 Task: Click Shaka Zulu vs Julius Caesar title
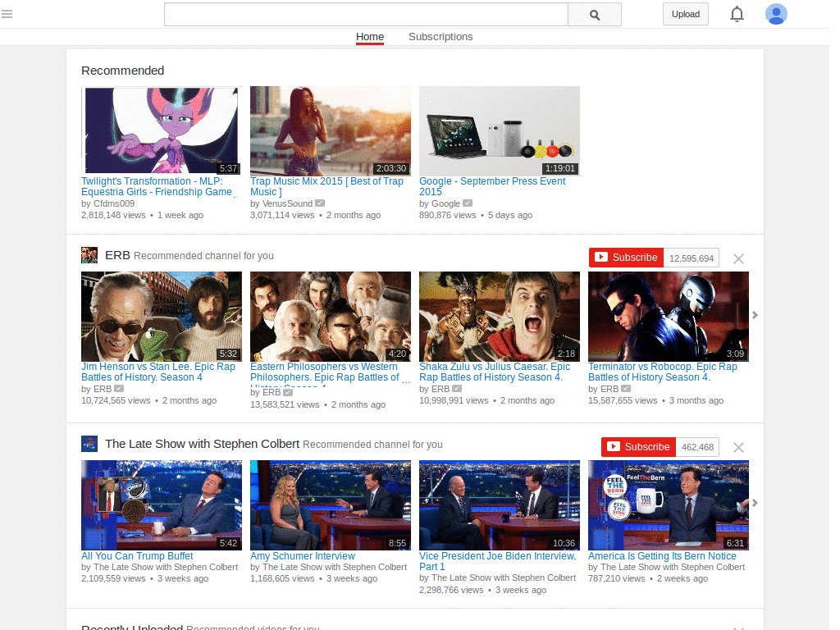point(495,372)
